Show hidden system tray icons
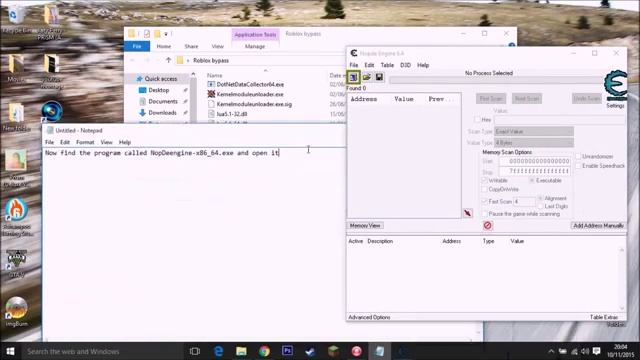The width and height of the screenshot is (640, 360). (x=551, y=351)
